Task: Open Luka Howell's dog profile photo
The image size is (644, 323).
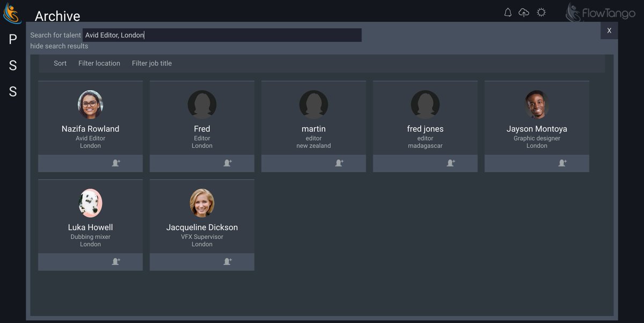Action: pos(90,203)
